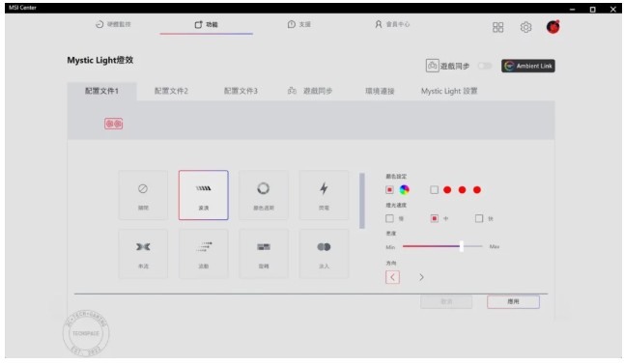The height and width of the screenshot is (364, 624).
Task: Pick the Fade-in overlapping circles effect 淡入
Action: (x=324, y=253)
